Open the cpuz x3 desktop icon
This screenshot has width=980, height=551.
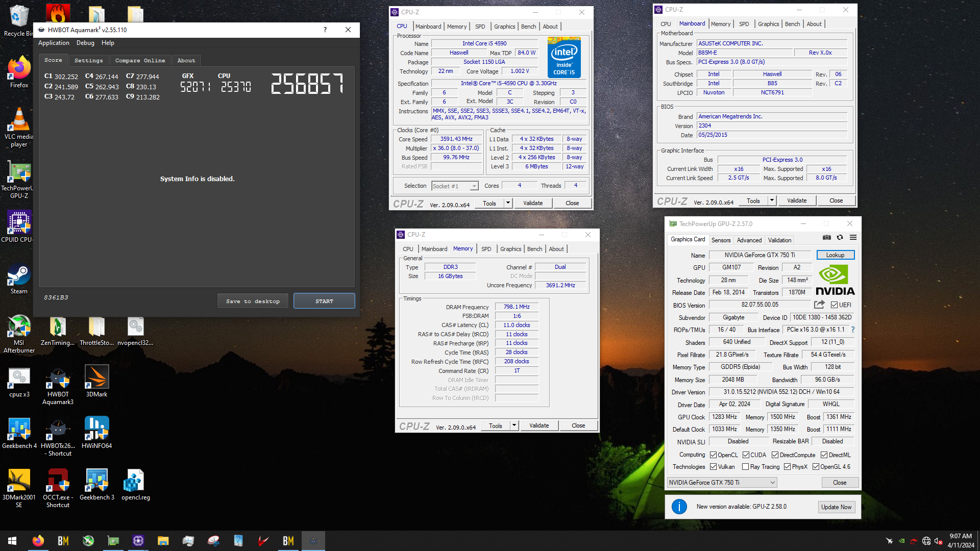click(x=19, y=382)
